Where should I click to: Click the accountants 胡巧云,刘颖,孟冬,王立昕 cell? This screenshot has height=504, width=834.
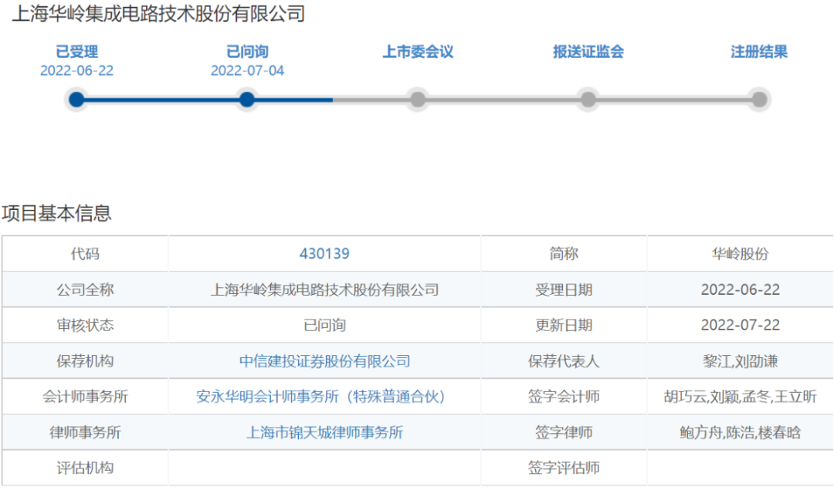(x=741, y=397)
